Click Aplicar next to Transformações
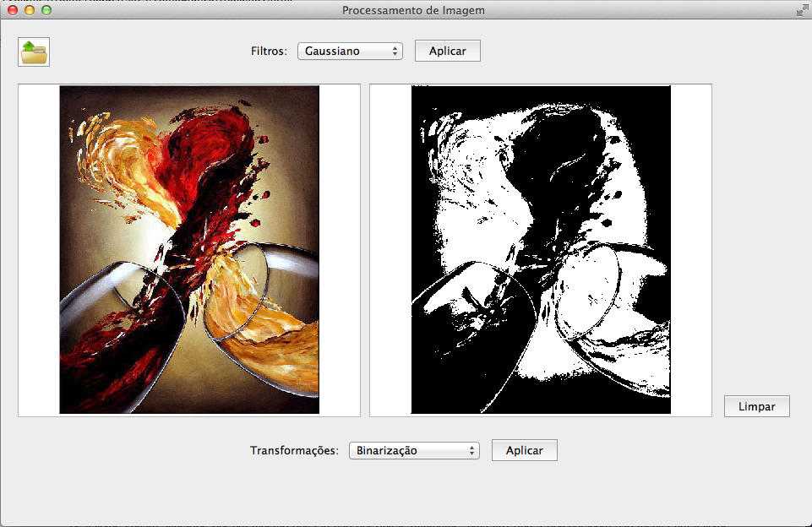This screenshot has width=812, height=527. point(524,450)
